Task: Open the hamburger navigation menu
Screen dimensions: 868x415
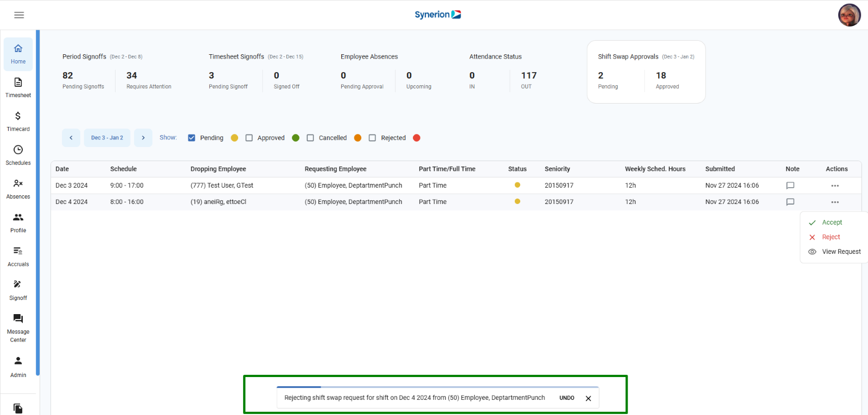Action: pyautogui.click(x=19, y=15)
